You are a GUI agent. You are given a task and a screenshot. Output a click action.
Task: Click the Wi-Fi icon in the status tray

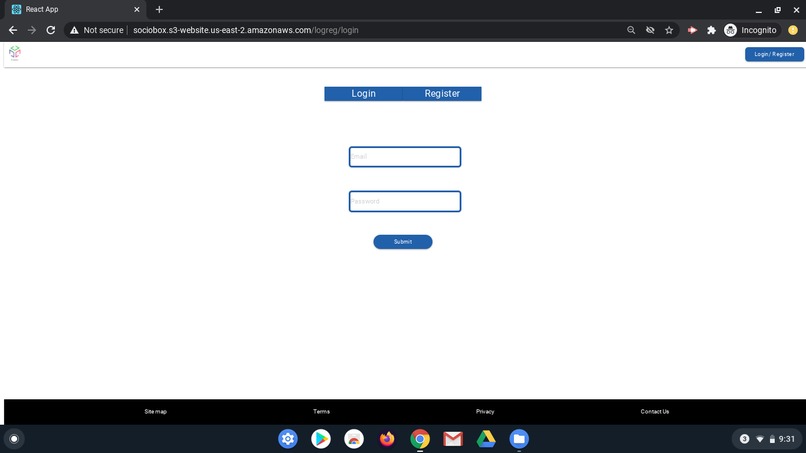click(760, 439)
